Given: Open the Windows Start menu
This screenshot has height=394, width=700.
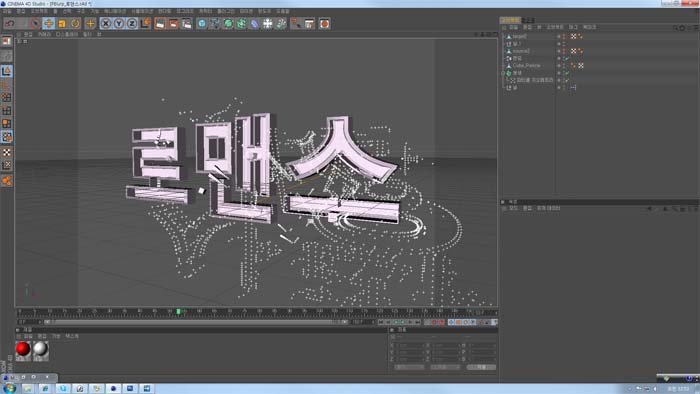Looking at the screenshot, I should (9, 388).
